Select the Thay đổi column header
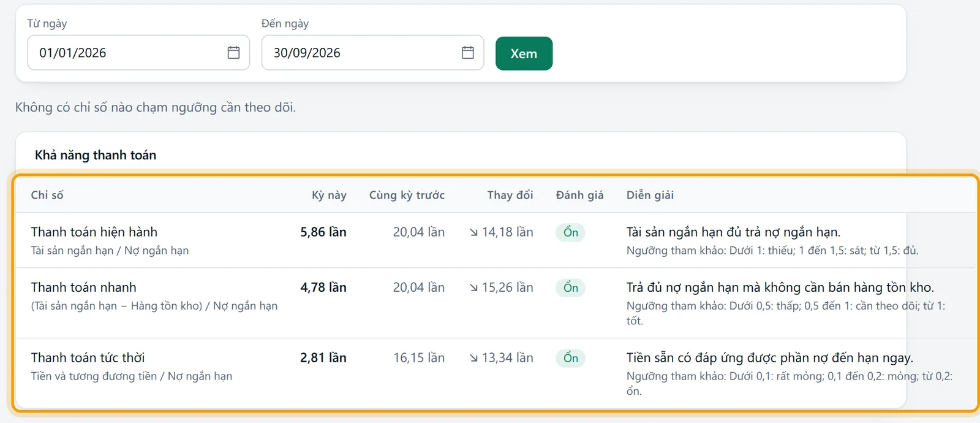This screenshot has width=980, height=423. 510,195
